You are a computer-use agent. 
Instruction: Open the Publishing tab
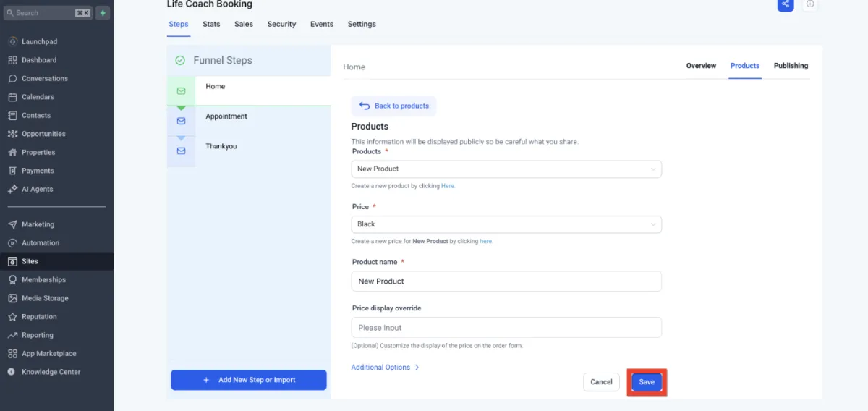791,66
